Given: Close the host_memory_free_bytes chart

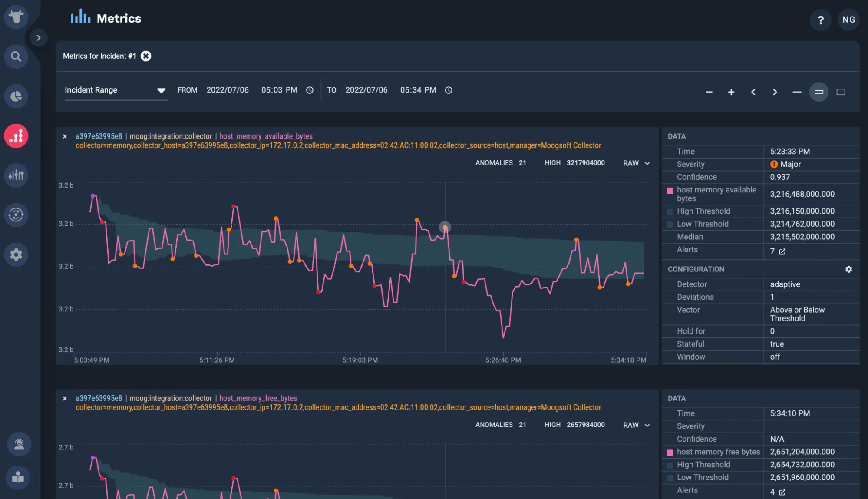Looking at the screenshot, I should (x=65, y=398).
